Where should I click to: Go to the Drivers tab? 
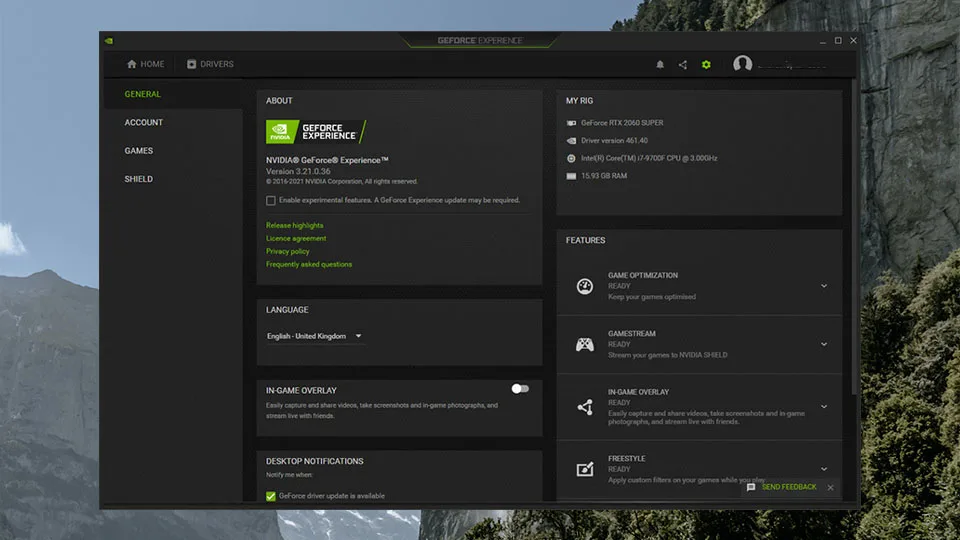pos(210,64)
